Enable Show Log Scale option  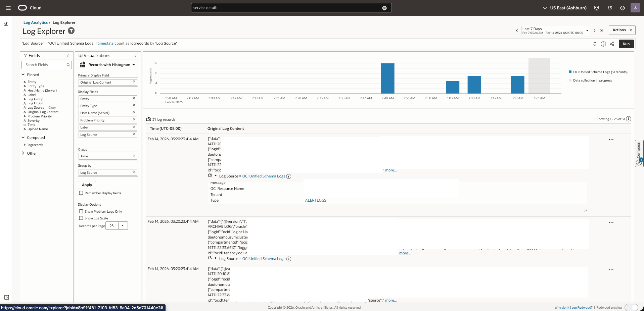(x=81, y=218)
